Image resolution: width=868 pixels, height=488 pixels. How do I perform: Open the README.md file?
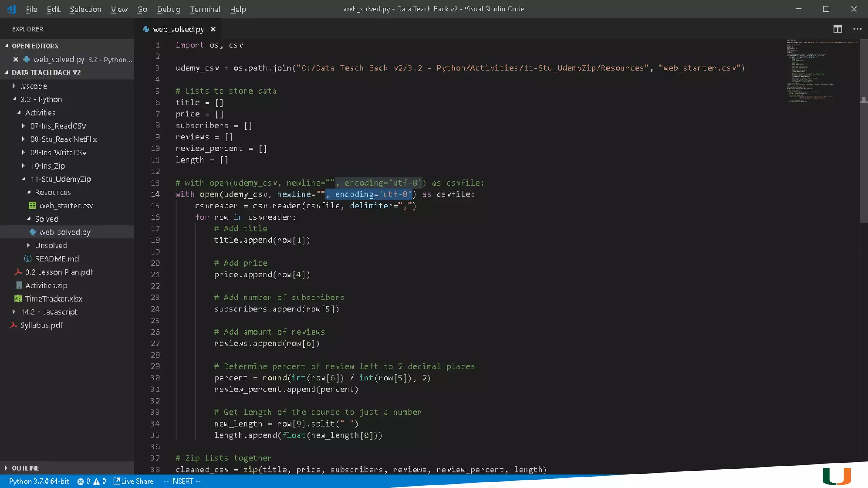pyautogui.click(x=56, y=259)
